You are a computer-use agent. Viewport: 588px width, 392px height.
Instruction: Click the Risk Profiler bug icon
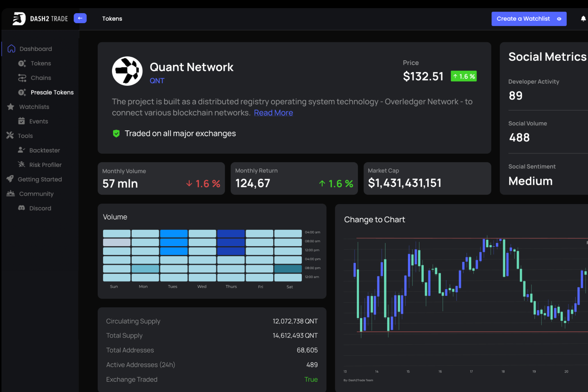pyautogui.click(x=21, y=164)
